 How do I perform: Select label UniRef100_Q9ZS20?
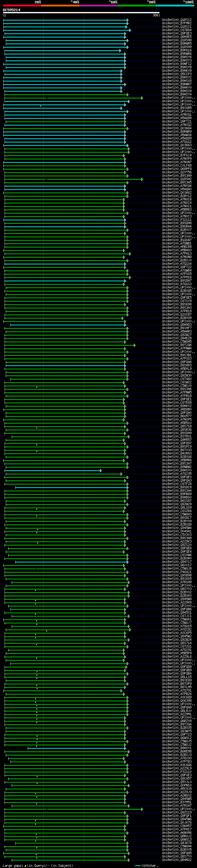[177, 545]
